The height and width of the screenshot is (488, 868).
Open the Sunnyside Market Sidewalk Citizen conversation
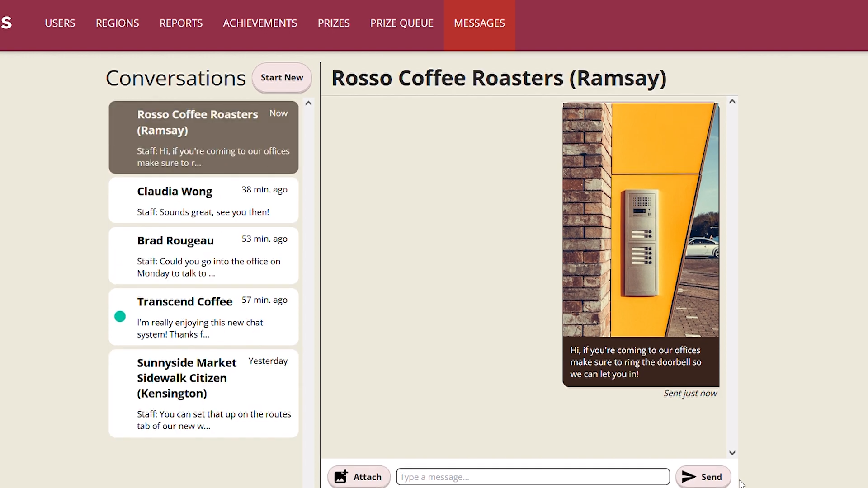203,393
